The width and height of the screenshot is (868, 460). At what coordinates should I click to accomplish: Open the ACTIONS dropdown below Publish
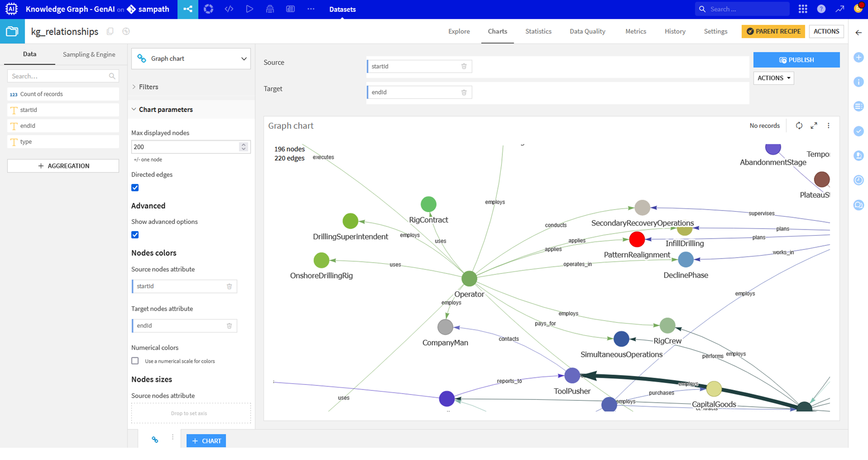coord(773,78)
